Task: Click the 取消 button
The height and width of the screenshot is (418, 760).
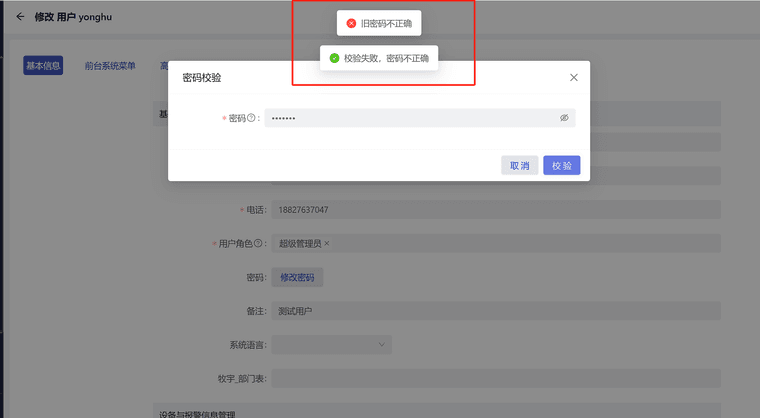Action: tap(520, 165)
